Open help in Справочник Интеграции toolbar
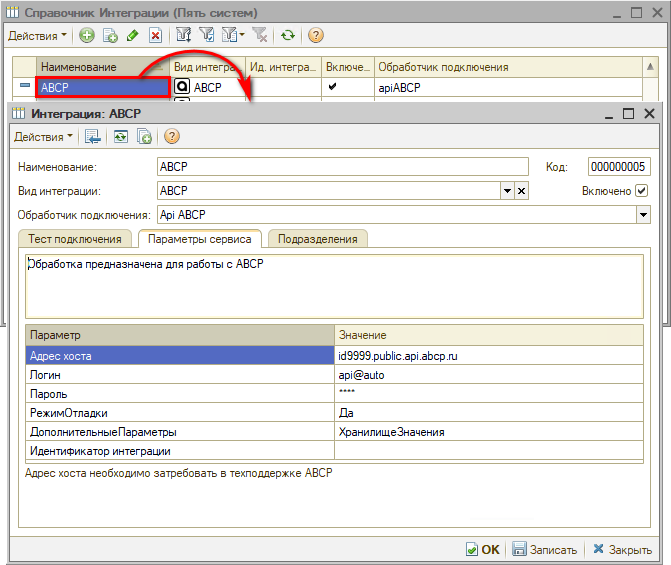The image size is (671, 565). [316, 35]
